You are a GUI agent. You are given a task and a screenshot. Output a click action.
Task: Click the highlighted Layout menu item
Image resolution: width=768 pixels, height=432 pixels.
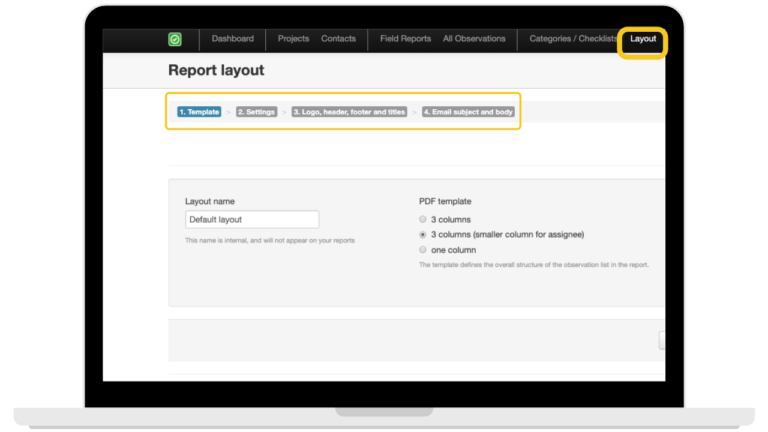[643, 39]
